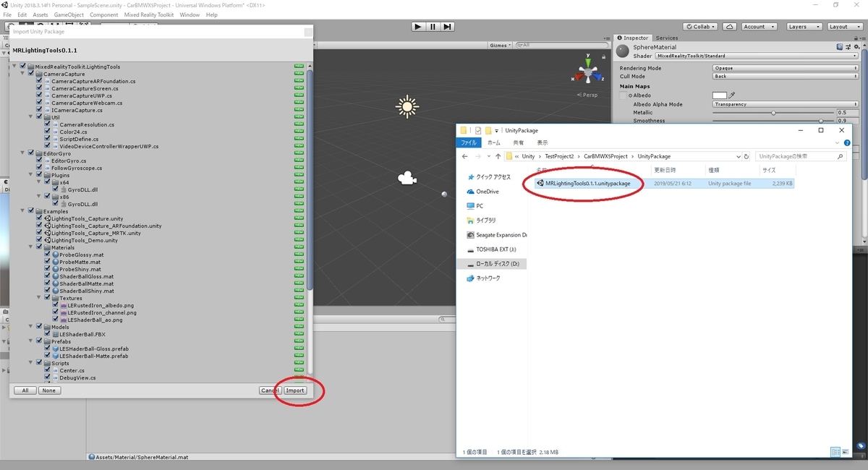This screenshot has width=868, height=470.
Task: Uncheck MixedRealityToolkit.LightingTools root checkbox
Action: 23,67
